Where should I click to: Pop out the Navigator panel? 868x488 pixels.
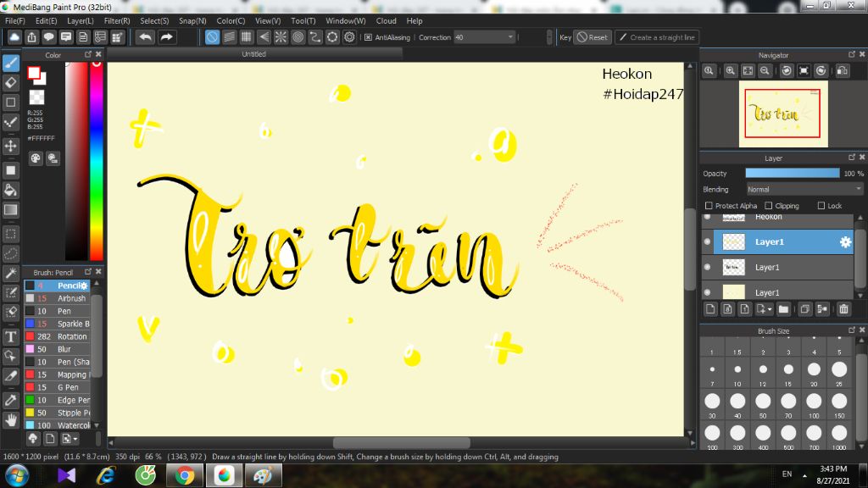(x=851, y=55)
